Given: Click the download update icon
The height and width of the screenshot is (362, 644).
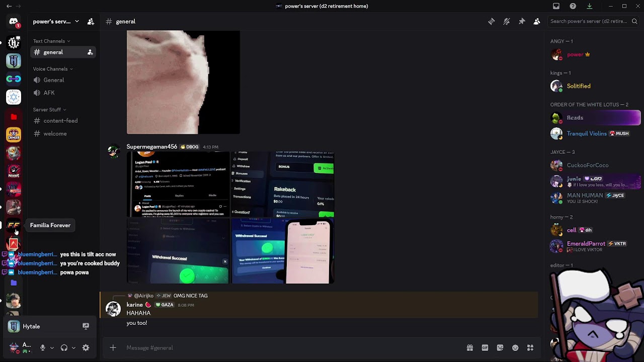Looking at the screenshot, I should 589,6.
